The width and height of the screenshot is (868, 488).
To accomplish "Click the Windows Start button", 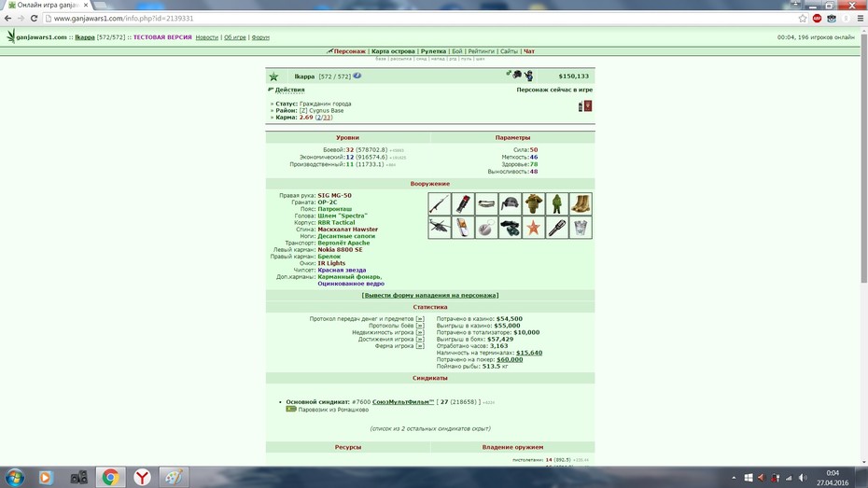I will (14, 477).
